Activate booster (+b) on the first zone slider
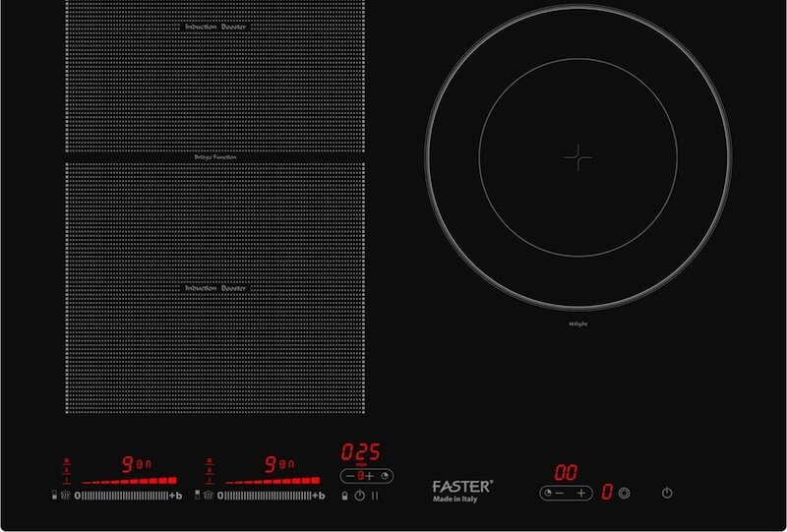787x532 pixels. [x=176, y=496]
